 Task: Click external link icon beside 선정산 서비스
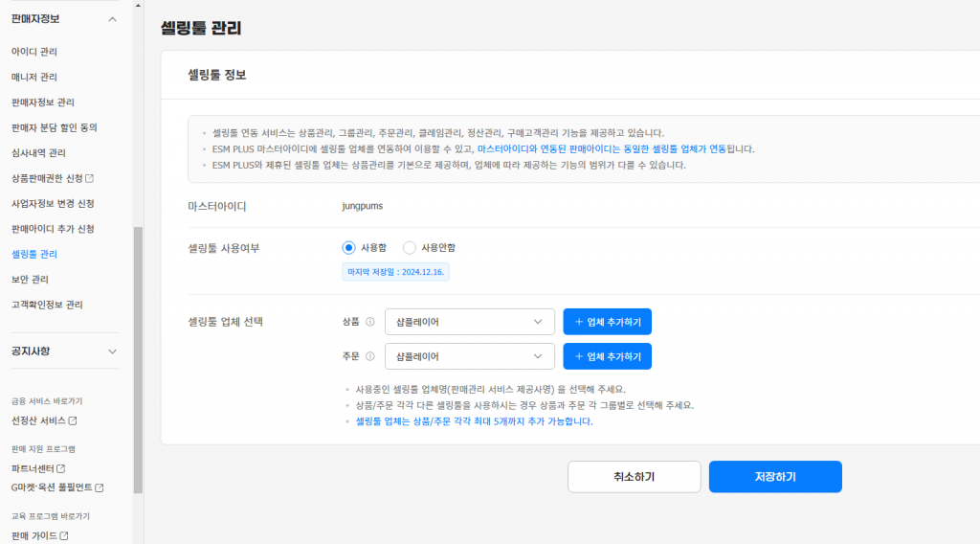pos(73,420)
